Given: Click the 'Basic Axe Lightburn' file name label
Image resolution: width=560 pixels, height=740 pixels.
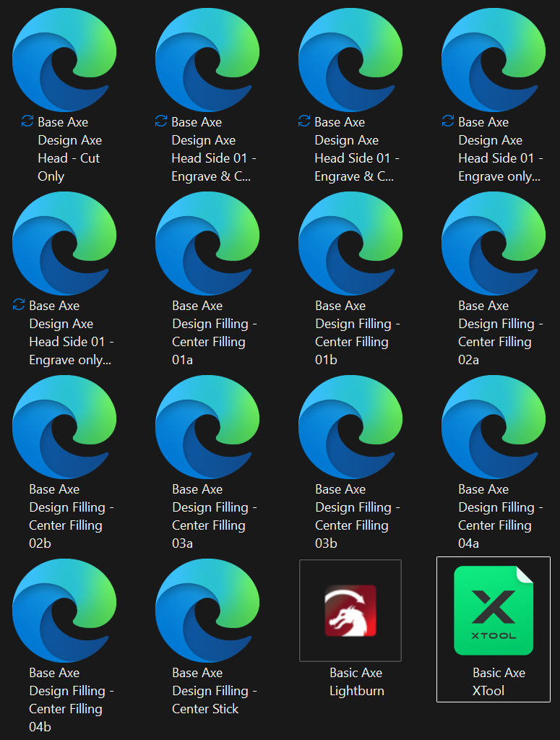Looking at the screenshot, I should pyautogui.click(x=357, y=681).
